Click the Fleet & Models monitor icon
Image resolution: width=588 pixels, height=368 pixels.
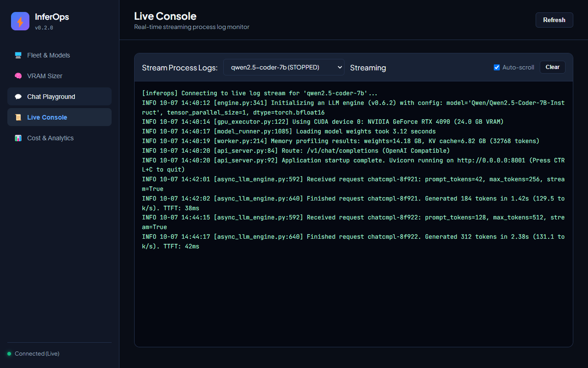[18, 55]
